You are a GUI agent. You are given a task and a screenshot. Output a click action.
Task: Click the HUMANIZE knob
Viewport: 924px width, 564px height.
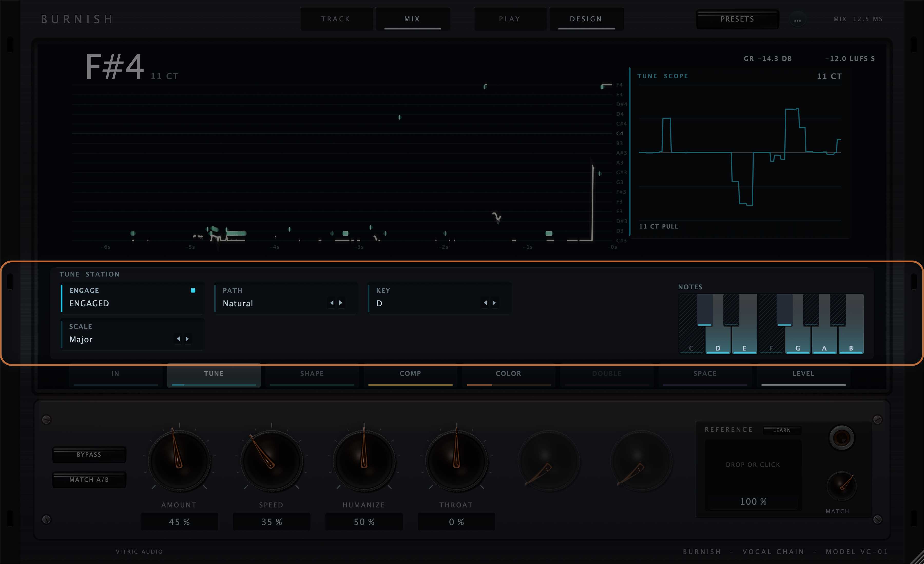coord(364,461)
